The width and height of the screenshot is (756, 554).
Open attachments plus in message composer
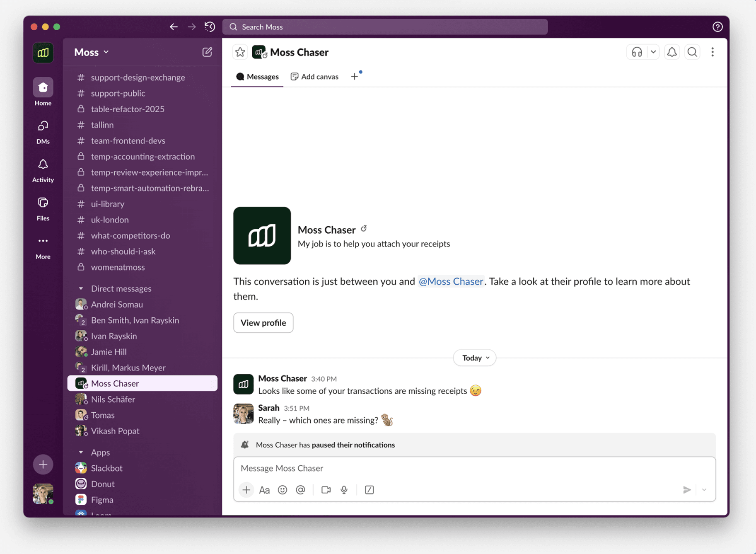click(246, 490)
